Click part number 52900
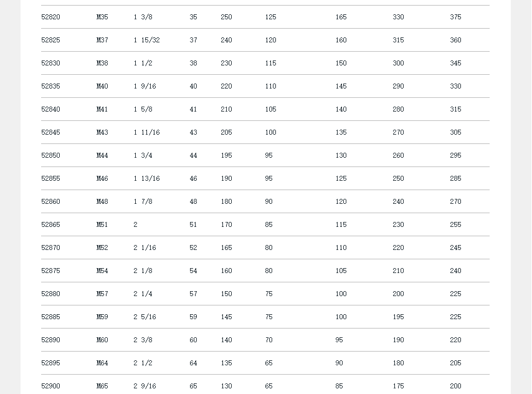This screenshot has height=394, width=532. 50,387
